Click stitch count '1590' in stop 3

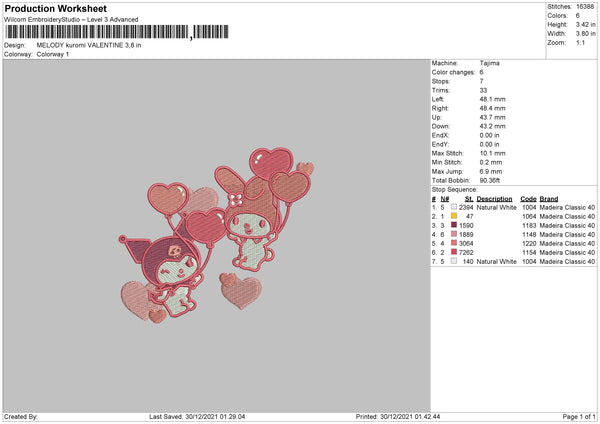(x=466, y=225)
